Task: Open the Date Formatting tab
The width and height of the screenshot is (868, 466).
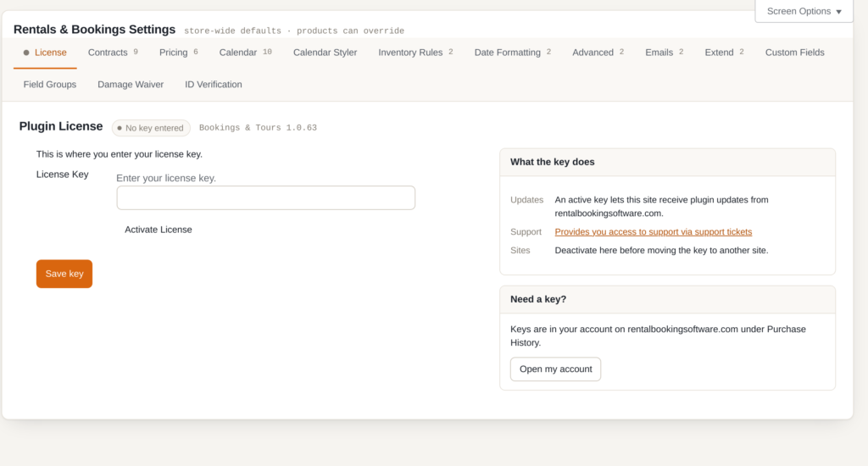Action: pyautogui.click(x=513, y=53)
